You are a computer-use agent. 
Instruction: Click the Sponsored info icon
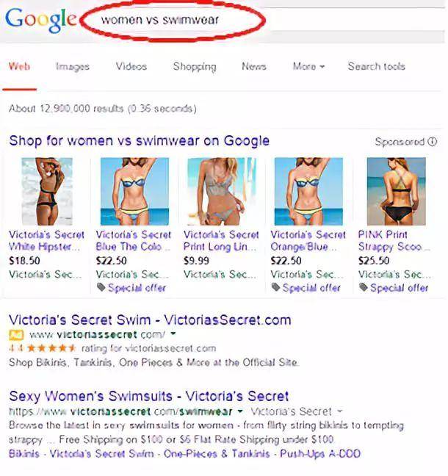click(x=433, y=142)
